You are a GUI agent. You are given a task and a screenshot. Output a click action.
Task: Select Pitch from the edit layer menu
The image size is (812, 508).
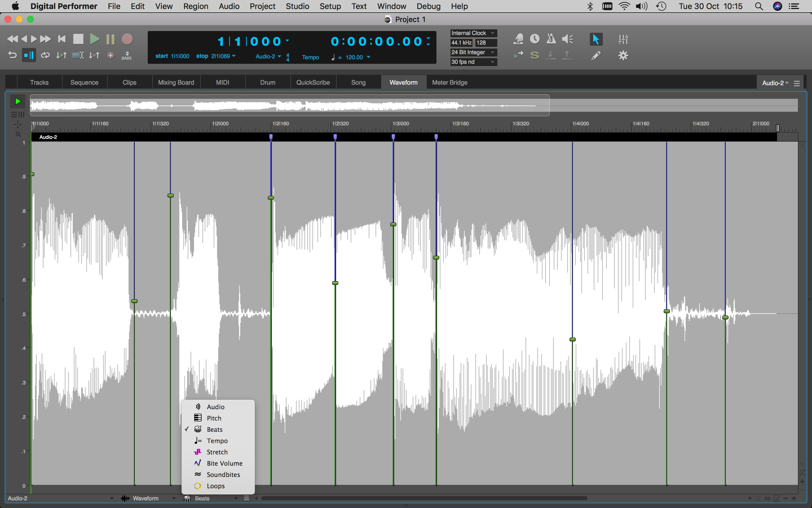pos(218,418)
